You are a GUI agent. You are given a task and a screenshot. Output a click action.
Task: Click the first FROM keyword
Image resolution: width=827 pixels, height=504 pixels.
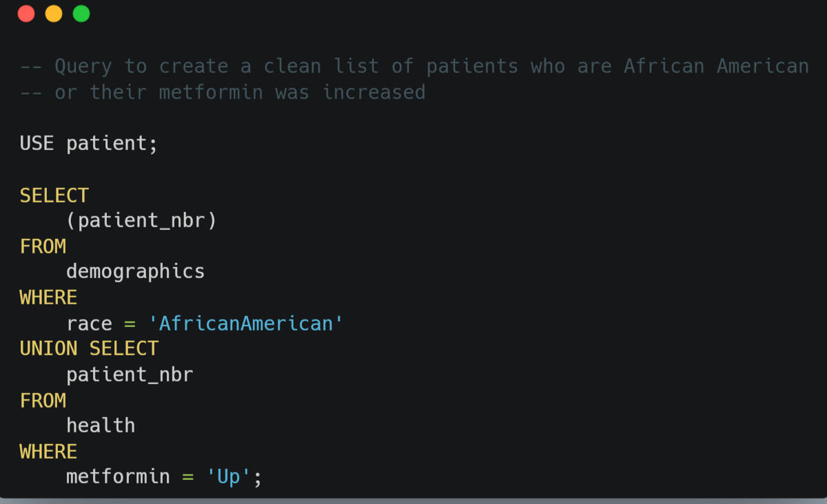[43, 246]
